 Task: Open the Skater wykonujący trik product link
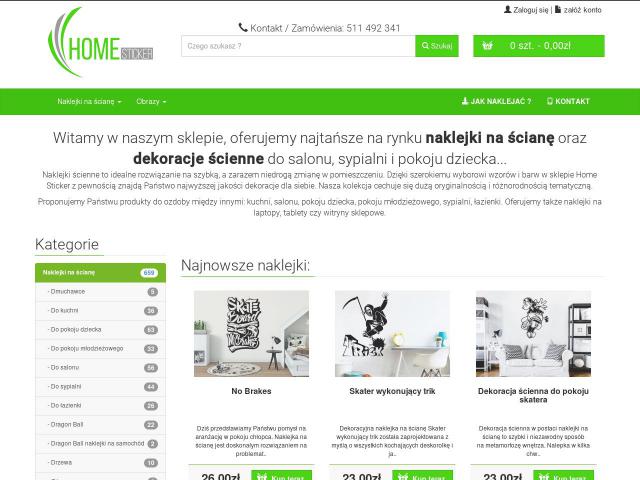pos(392,391)
